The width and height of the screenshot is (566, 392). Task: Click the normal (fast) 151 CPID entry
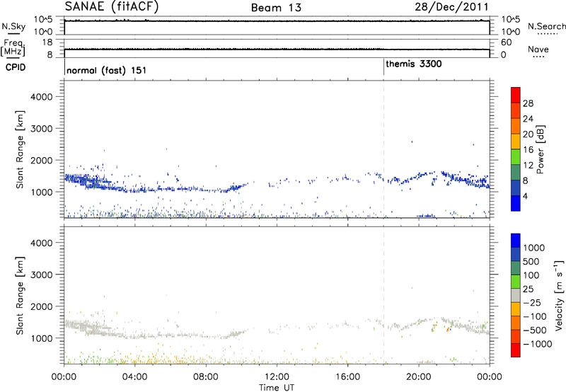(107, 70)
